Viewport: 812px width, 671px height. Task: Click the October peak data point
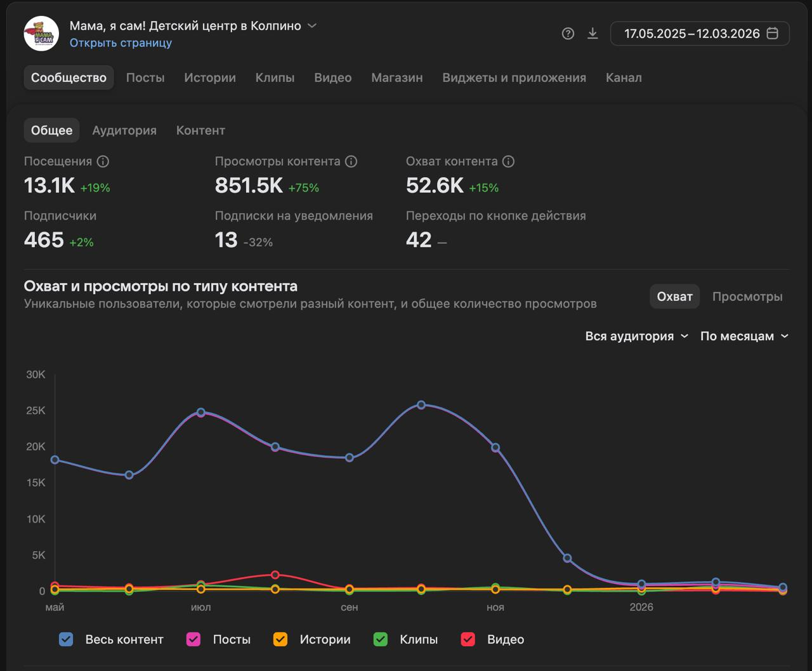(x=421, y=405)
